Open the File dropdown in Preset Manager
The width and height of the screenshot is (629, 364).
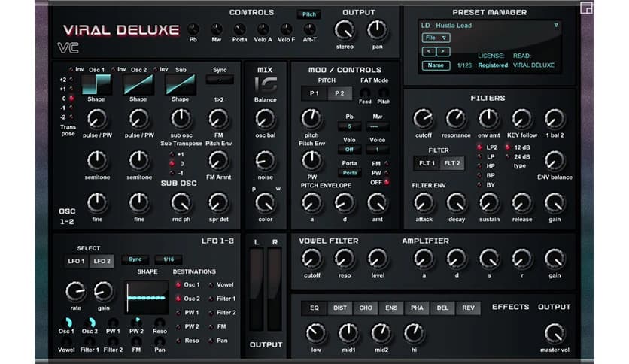coord(436,38)
